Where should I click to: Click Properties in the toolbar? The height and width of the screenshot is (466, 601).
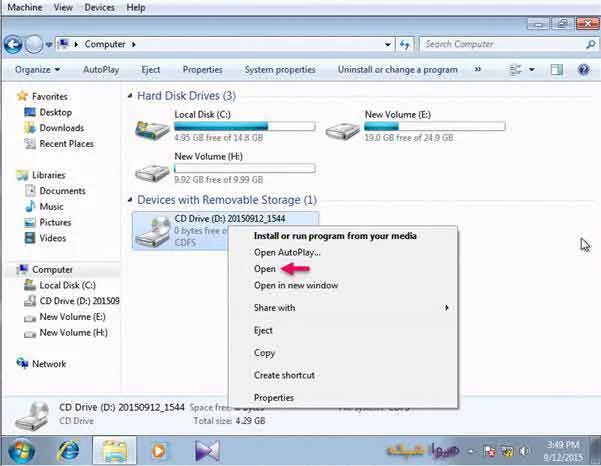(x=202, y=70)
